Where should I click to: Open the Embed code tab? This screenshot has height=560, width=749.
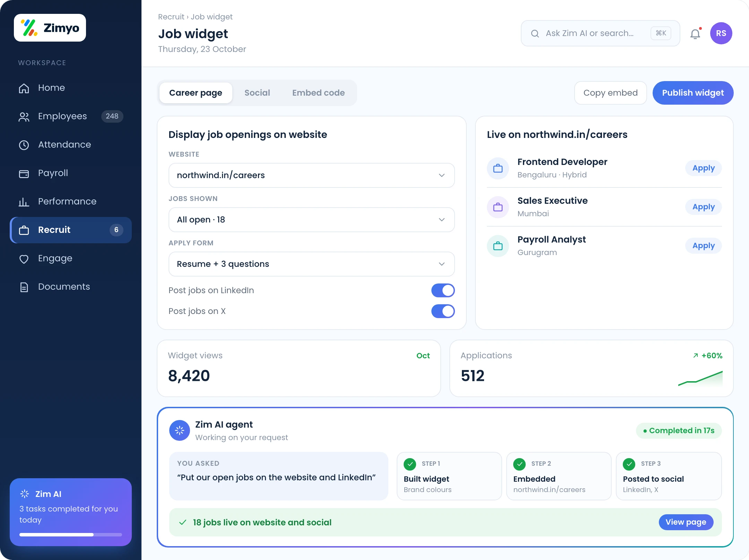point(318,93)
